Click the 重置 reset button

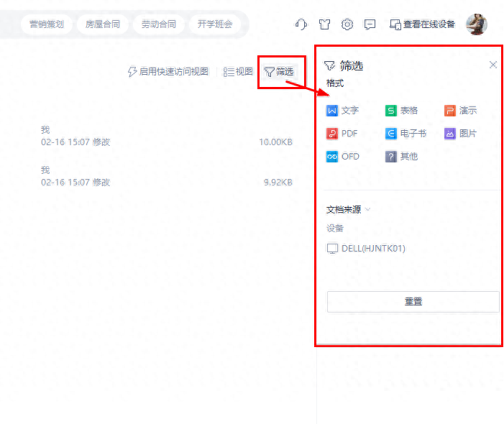pos(413,302)
